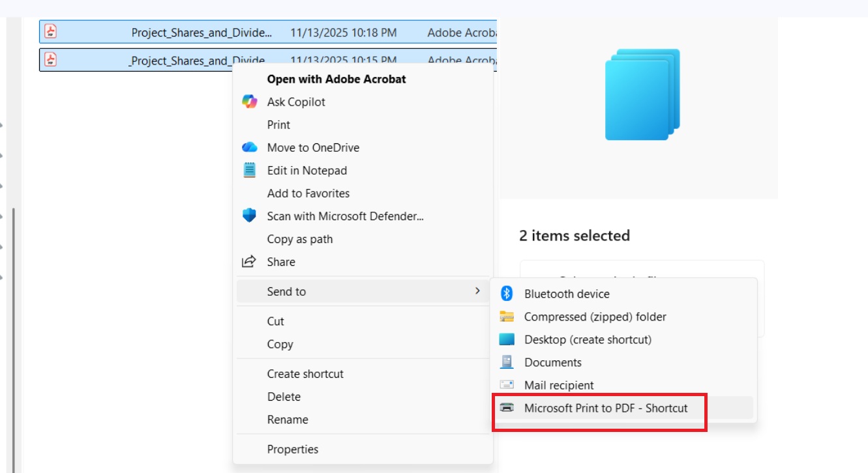Click the left pane vertical scrollbar
This screenshot has height=473, width=868.
click(13, 326)
